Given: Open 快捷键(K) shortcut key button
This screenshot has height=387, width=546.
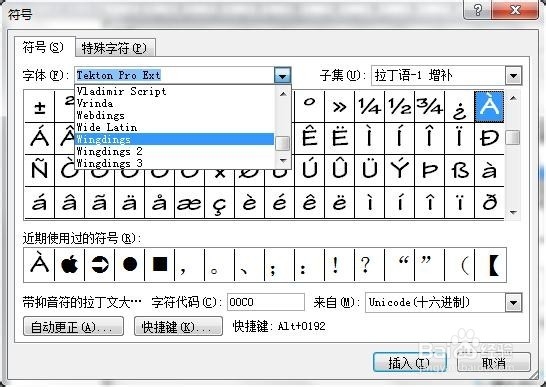Looking at the screenshot, I should click(x=178, y=326).
